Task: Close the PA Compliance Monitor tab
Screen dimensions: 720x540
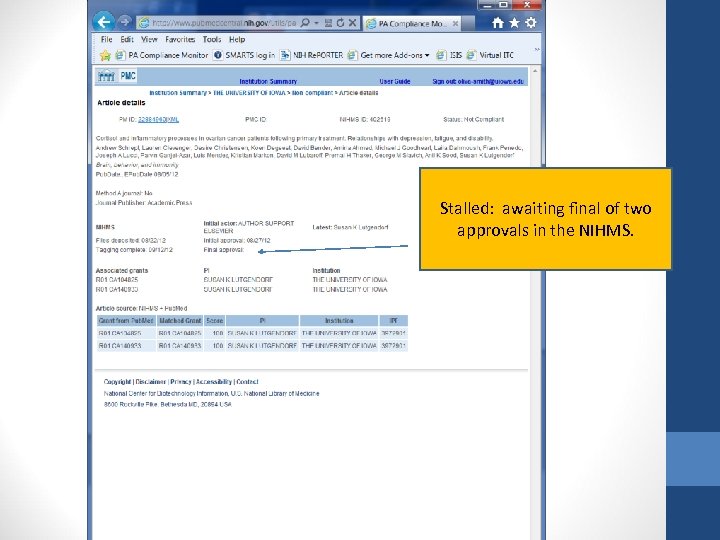Action: tap(455, 23)
